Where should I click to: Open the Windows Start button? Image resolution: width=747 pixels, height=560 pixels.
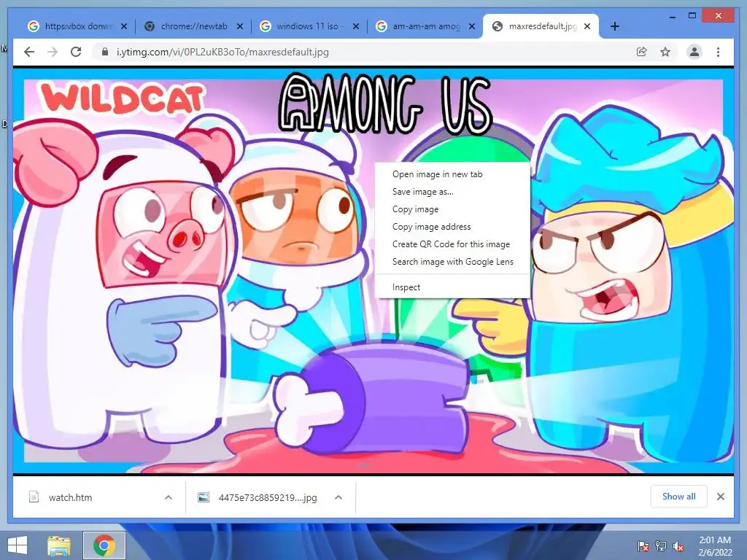tap(18, 545)
